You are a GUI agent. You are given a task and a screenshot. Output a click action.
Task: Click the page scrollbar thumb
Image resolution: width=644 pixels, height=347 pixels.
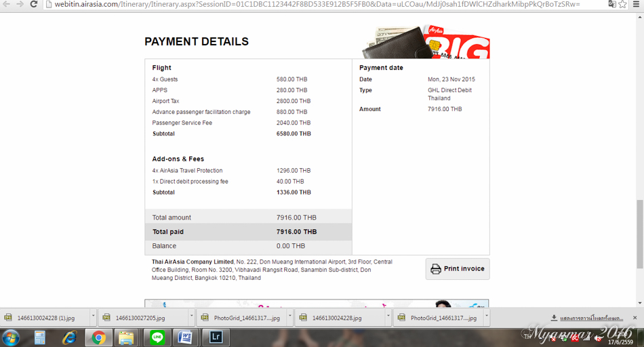tap(639, 233)
